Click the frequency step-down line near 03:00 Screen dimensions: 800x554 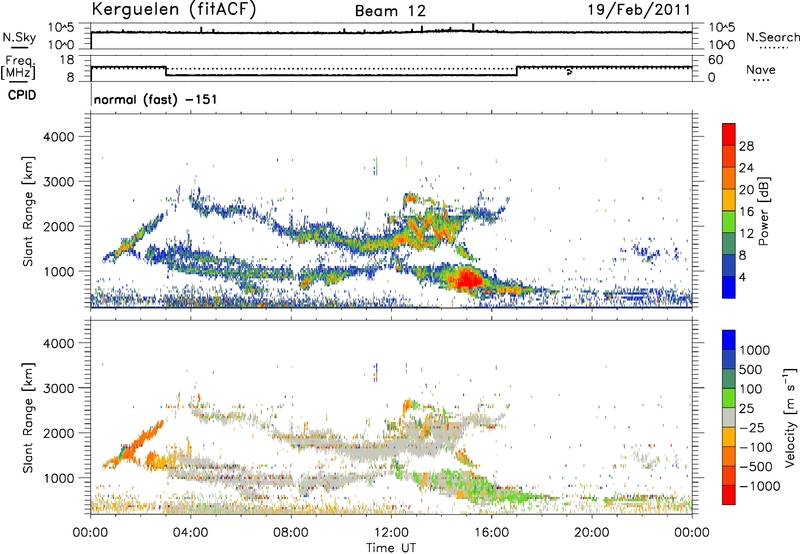tap(166, 71)
